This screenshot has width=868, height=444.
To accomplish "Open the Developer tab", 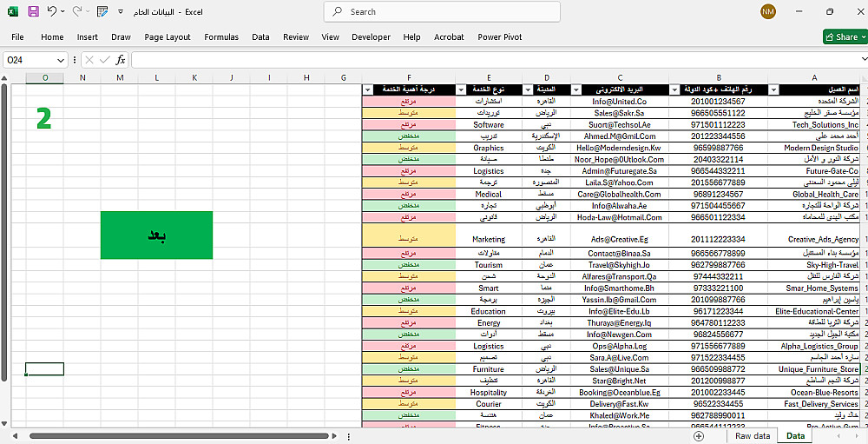I will tap(371, 37).
